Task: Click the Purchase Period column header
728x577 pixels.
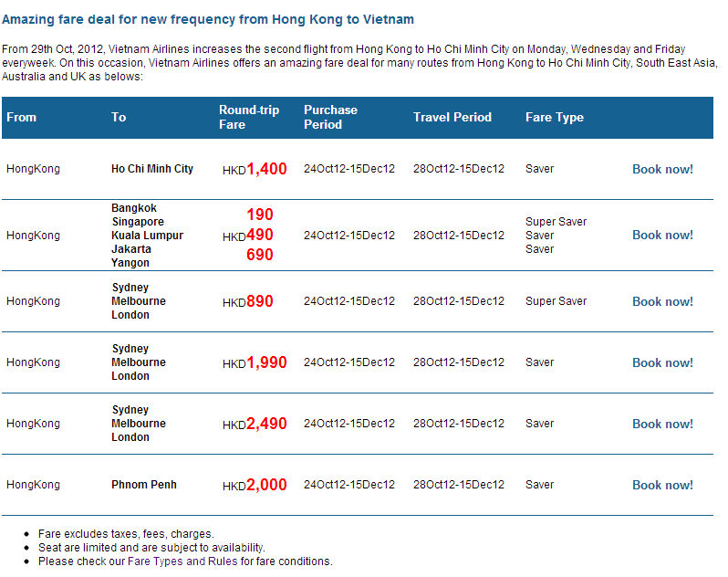Action: pyautogui.click(x=330, y=117)
